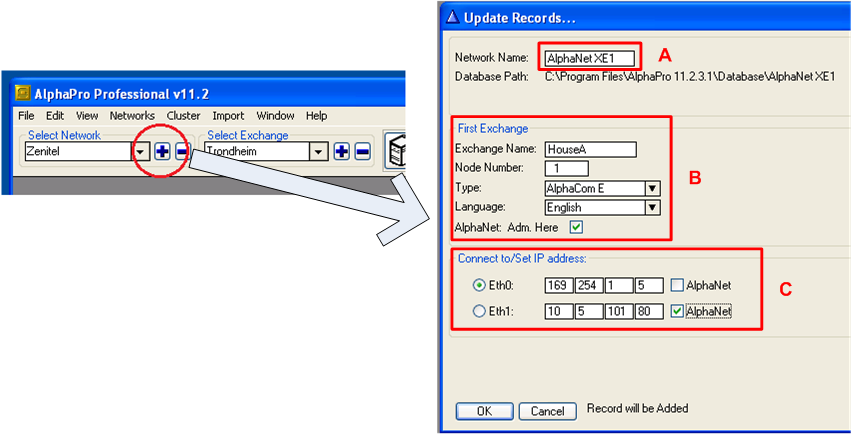Click the Node Number field
This screenshot has height=434, width=852.
[566, 168]
